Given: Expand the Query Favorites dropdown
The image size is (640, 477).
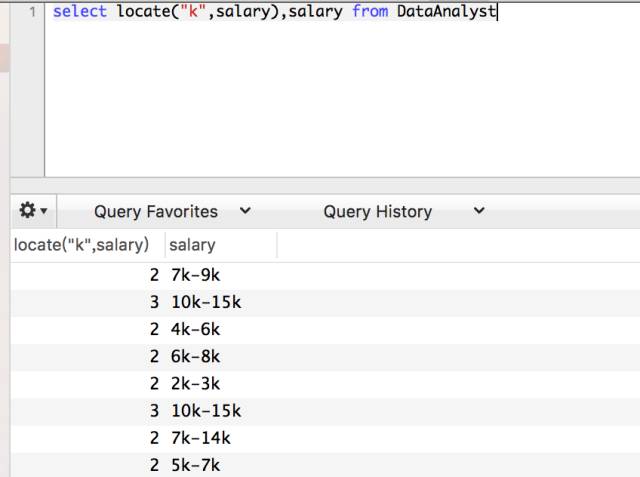Looking at the screenshot, I should 173,211.
